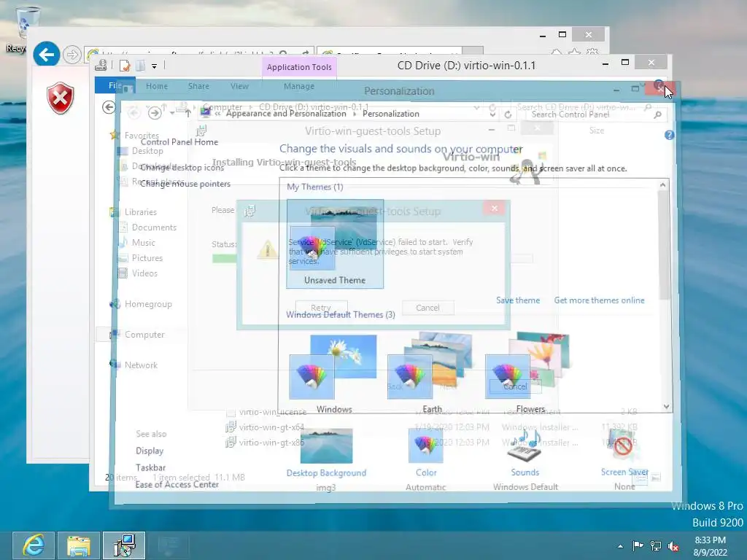
Task: Switch to the View ribbon tab in Explorer
Action: (239, 86)
